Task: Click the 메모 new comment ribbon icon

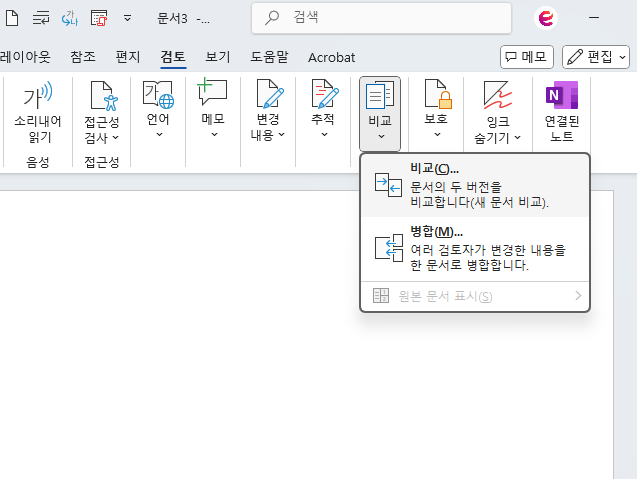Action: (x=212, y=92)
